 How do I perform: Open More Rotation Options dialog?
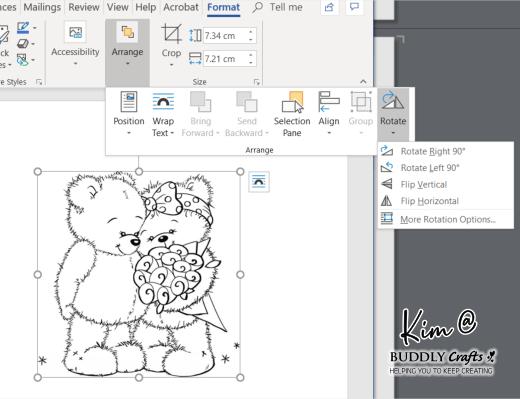click(x=445, y=219)
